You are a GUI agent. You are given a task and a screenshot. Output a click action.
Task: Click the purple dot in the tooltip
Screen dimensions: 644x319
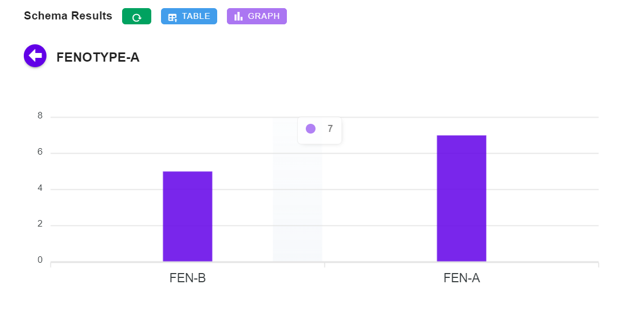(x=311, y=129)
